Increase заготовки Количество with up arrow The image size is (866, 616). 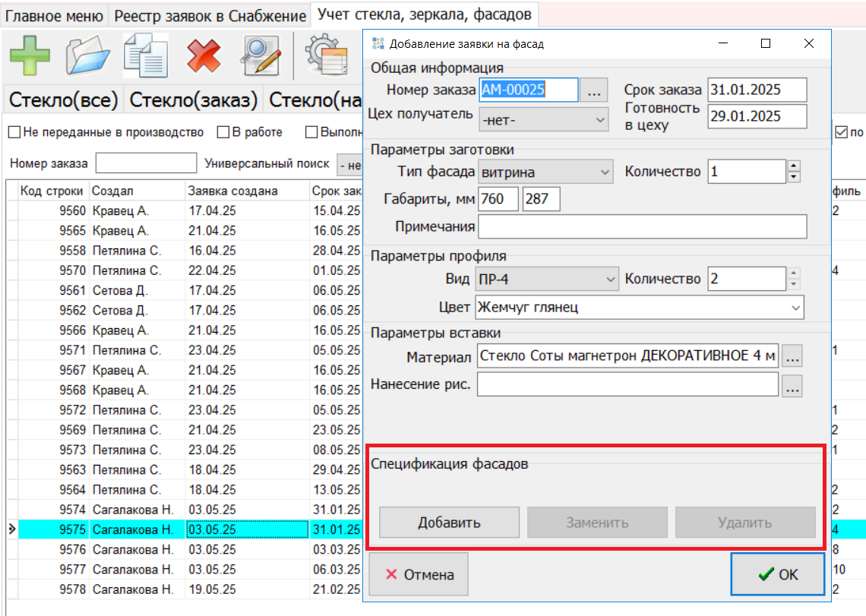[794, 166]
